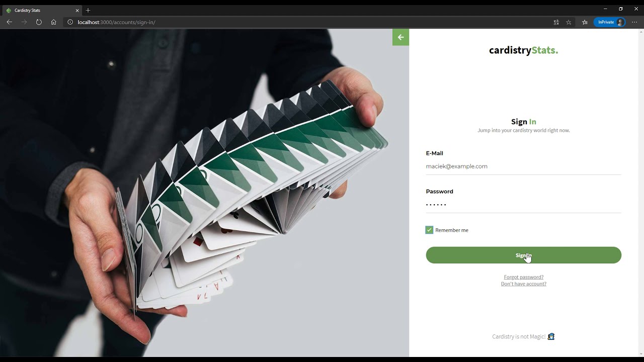Focus the Password input field
The height and width of the screenshot is (362, 644).
tap(523, 205)
